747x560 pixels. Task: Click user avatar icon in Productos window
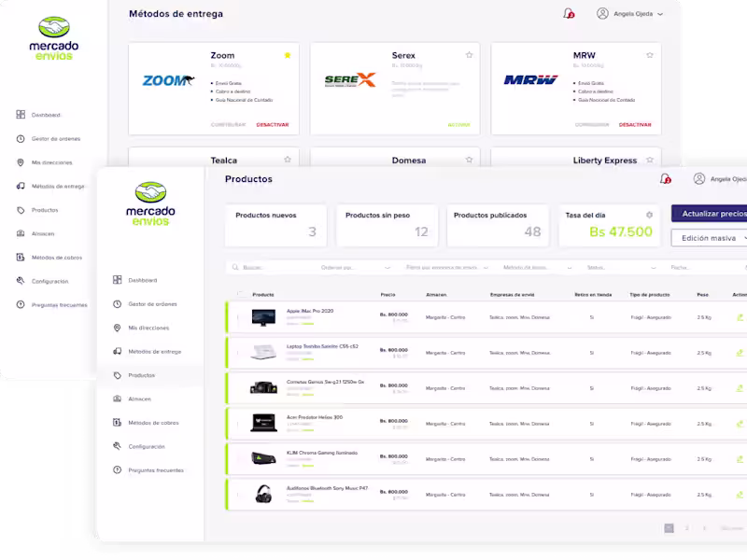coord(699,179)
